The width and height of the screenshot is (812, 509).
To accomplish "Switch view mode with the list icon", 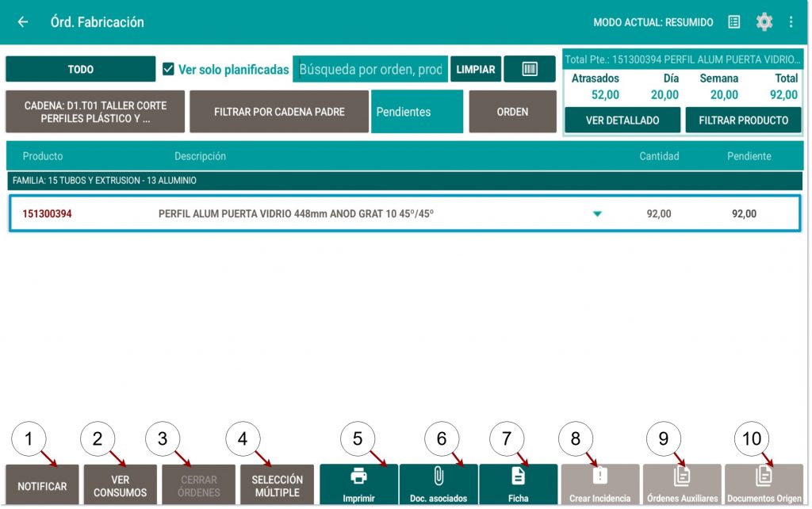I will click(734, 22).
